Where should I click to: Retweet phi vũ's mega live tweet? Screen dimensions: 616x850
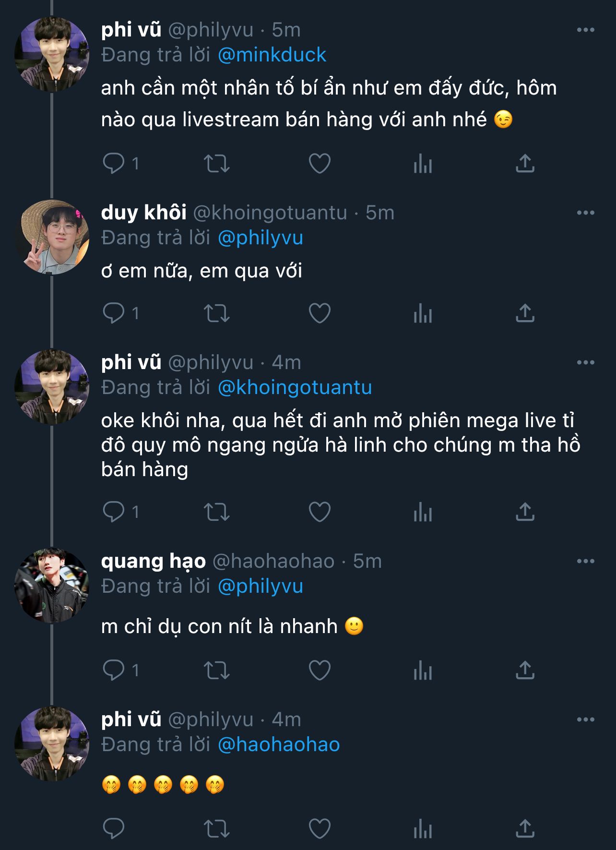pos(217,512)
